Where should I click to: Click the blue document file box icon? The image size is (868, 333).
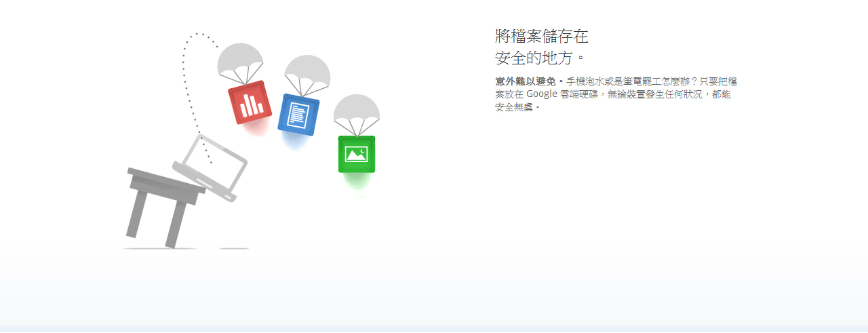pos(298,115)
